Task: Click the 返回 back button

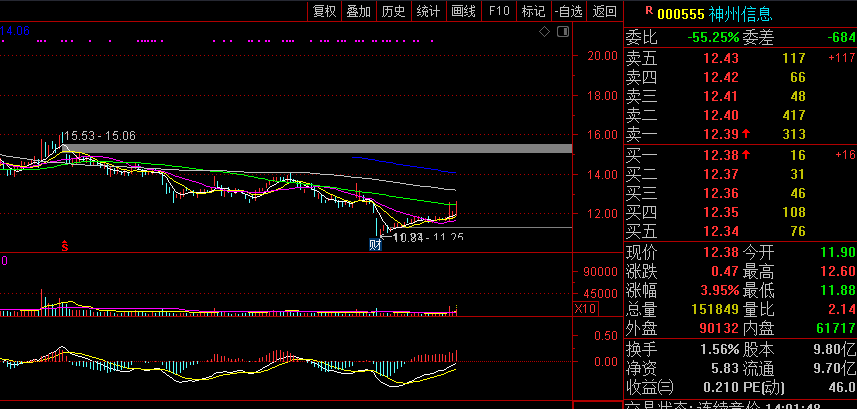Action: point(604,11)
